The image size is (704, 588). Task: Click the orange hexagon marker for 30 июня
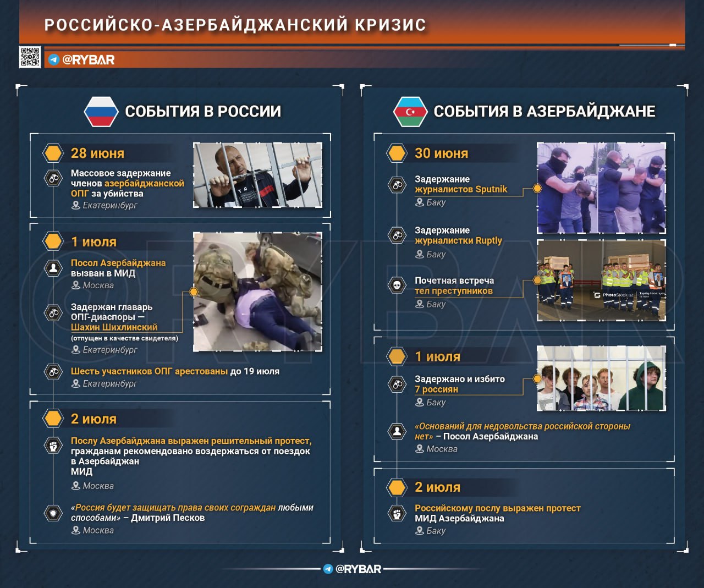(x=397, y=153)
